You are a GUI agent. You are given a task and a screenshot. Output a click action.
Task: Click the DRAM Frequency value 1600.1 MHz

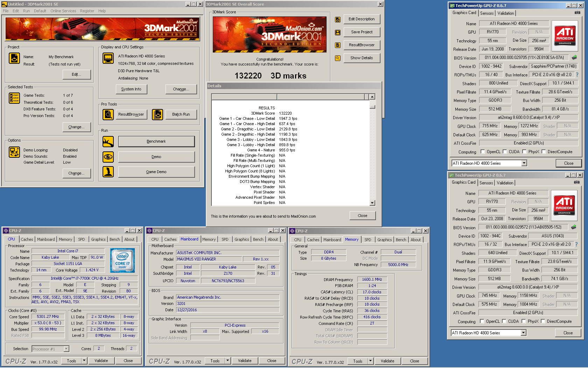[372, 280]
